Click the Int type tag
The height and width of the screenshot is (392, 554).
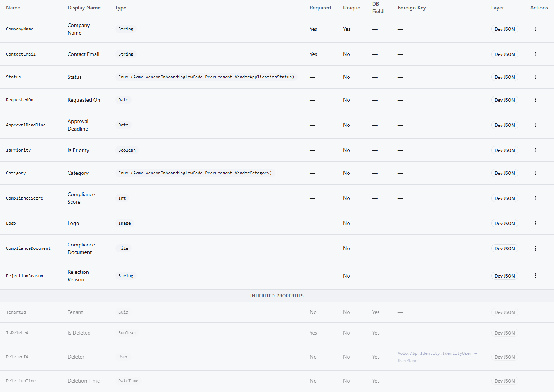pyautogui.click(x=122, y=198)
